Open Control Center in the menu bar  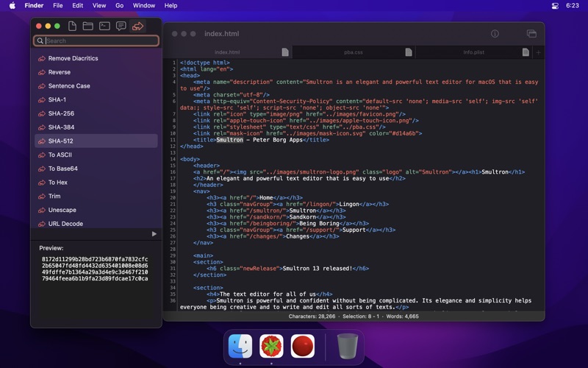(555, 6)
